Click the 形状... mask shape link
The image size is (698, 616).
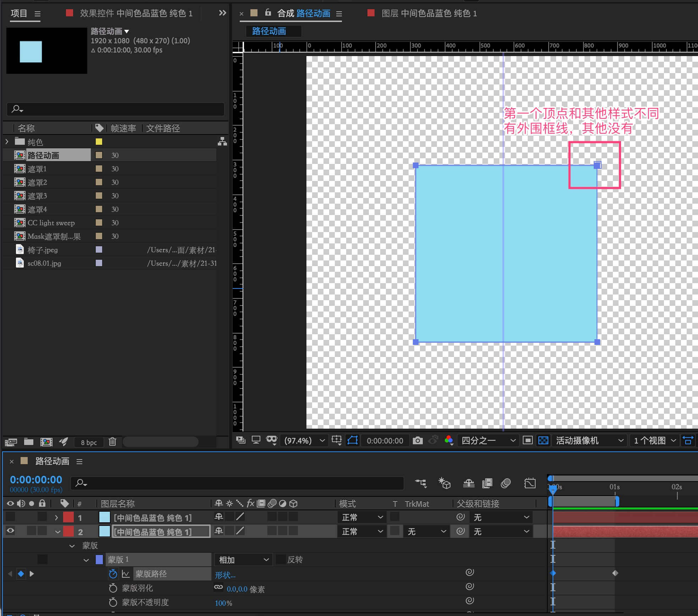[x=225, y=575]
